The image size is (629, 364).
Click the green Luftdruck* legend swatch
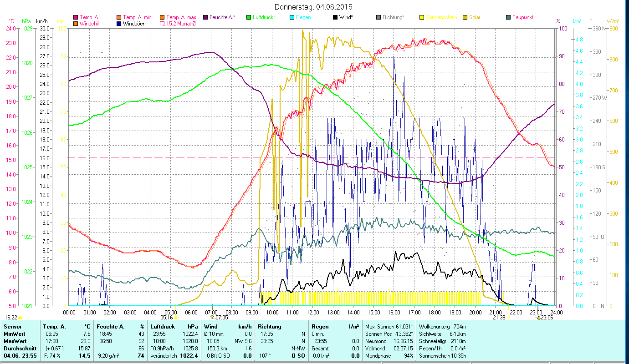[249, 17]
